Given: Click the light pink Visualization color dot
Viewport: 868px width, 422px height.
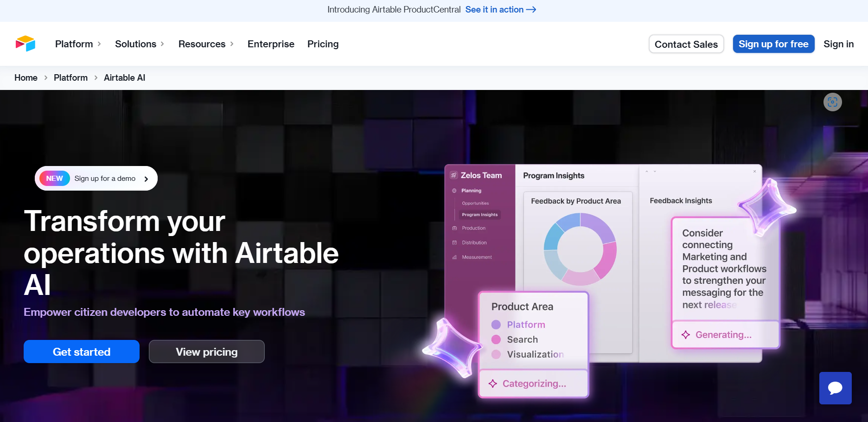Looking at the screenshot, I should tap(496, 354).
